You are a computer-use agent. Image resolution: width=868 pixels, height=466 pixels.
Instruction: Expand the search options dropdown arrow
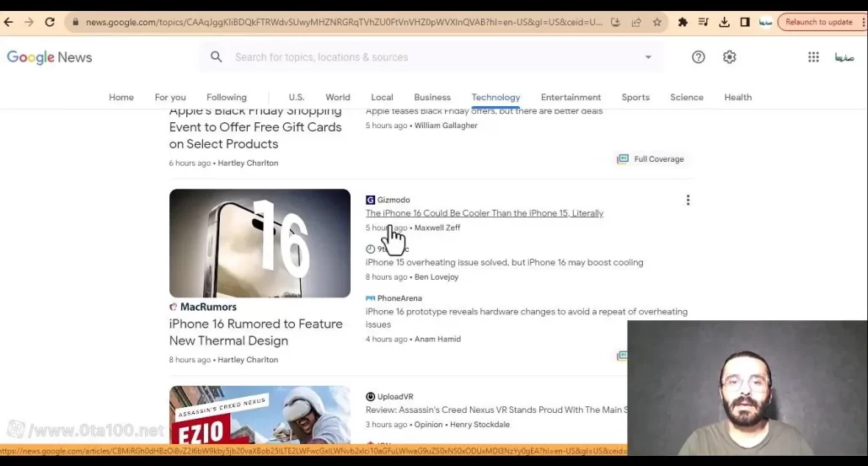tap(648, 57)
